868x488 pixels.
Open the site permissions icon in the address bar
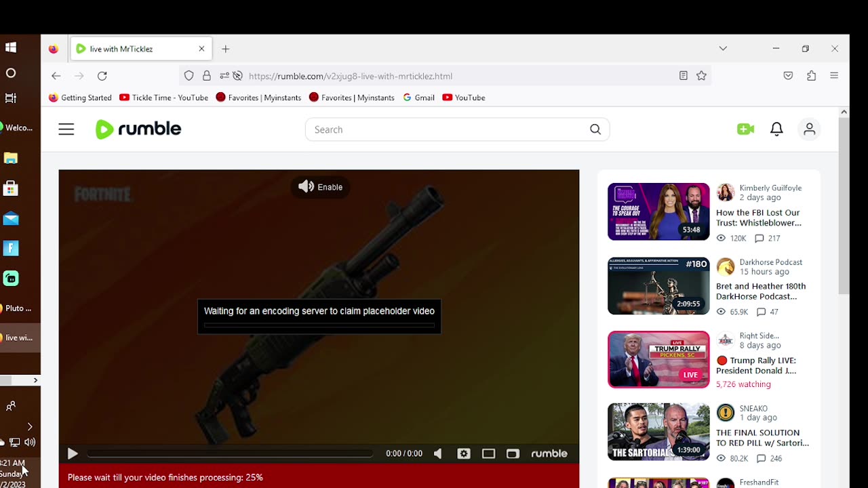(224, 76)
